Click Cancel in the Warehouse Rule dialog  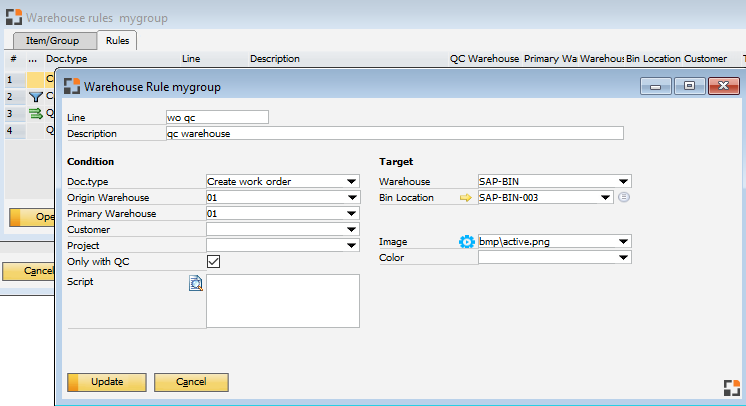191,382
